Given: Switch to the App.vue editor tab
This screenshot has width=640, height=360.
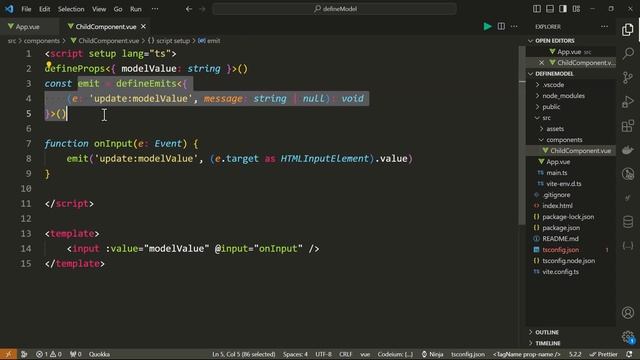Looking at the screenshot, I should [27, 27].
